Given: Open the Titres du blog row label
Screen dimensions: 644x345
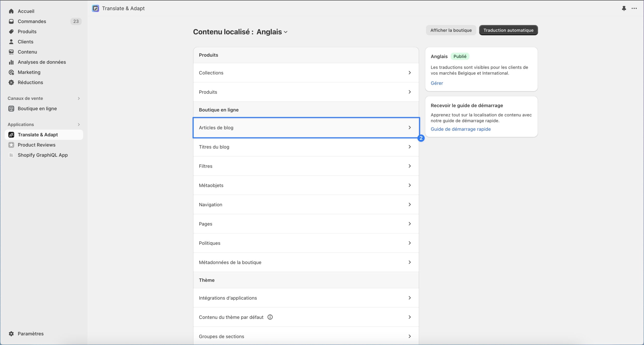Looking at the screenshot, I should click(x=214, y=147).
